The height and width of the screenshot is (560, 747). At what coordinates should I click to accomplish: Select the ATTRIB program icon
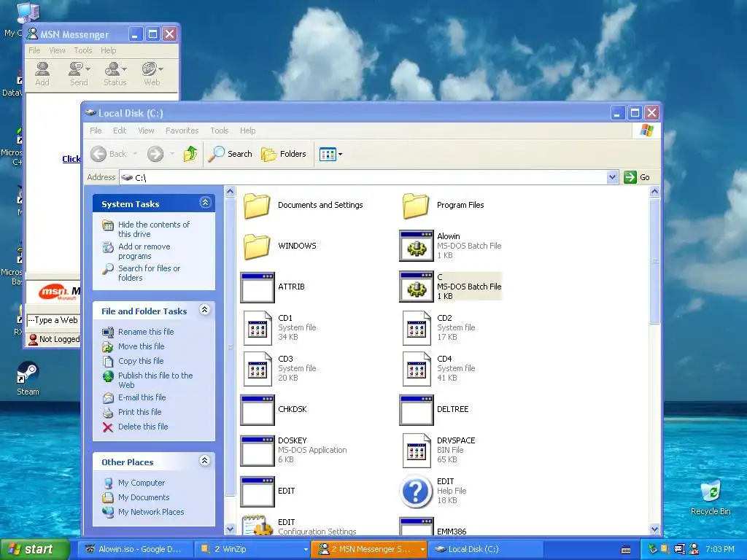click(258, 287)
